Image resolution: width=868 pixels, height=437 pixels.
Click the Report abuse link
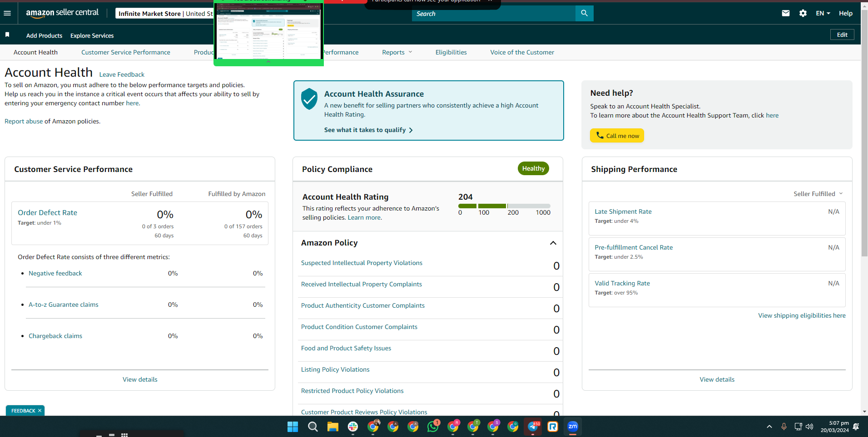(24, 121)
